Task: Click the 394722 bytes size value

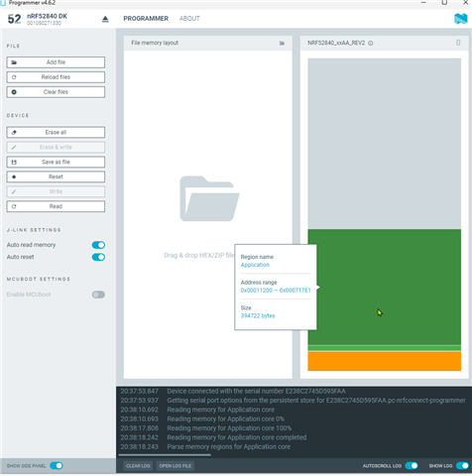Action: [x=258, y=315]
